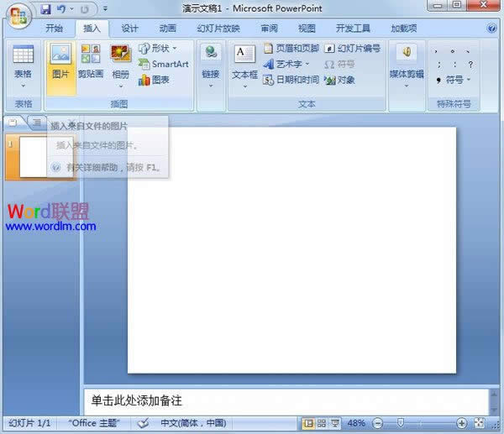Switch to the outline pane tab
Viewport: 504px width, 434px height.
(x=37, y=122)
